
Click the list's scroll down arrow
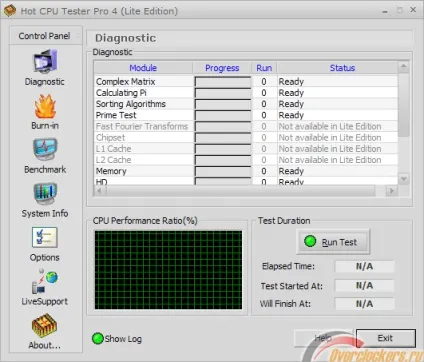[404, 179]
